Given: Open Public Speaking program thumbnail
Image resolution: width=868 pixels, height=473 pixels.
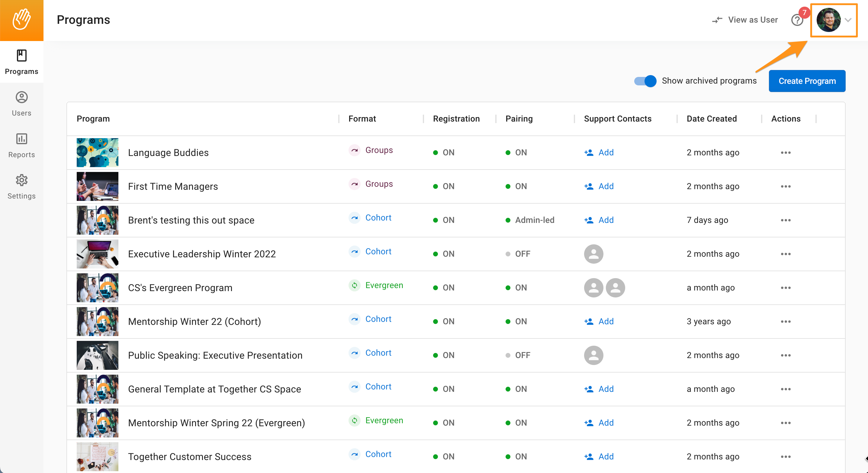Looking at the screenshot, I should pyautogui.click(x=97, y=355).
